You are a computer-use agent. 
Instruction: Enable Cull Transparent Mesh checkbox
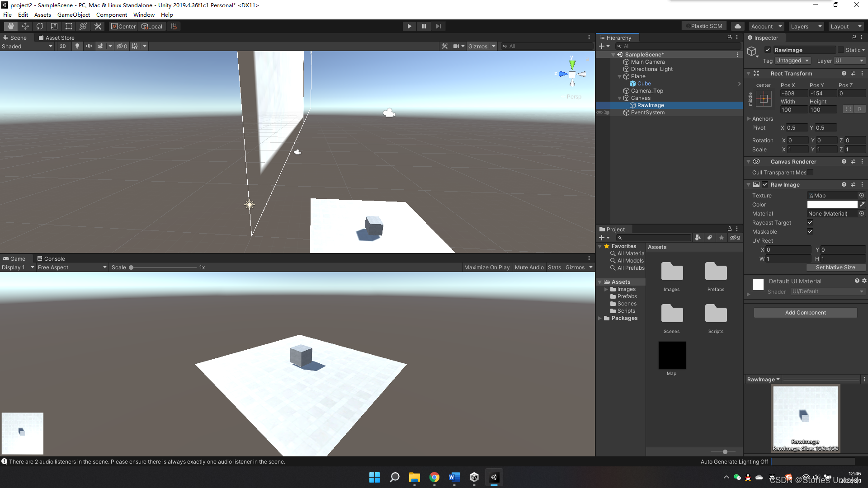point(810,172)
